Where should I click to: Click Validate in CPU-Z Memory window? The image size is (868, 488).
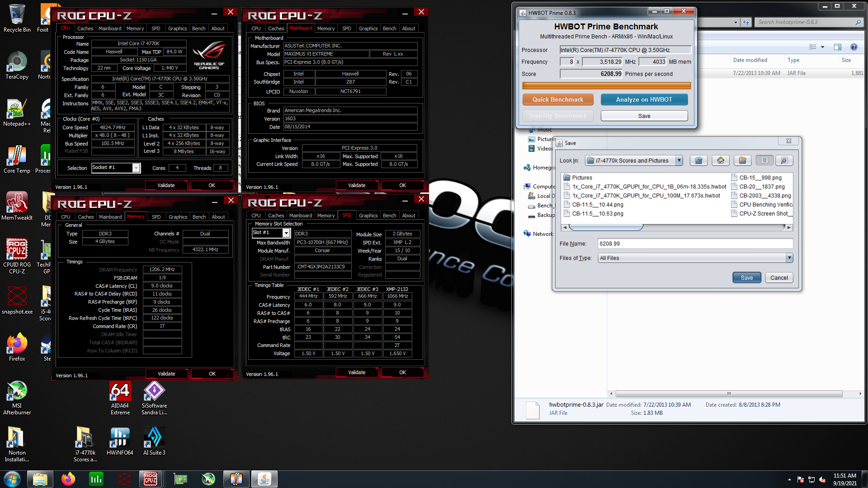pyautogui.click(x=166, y=374)
